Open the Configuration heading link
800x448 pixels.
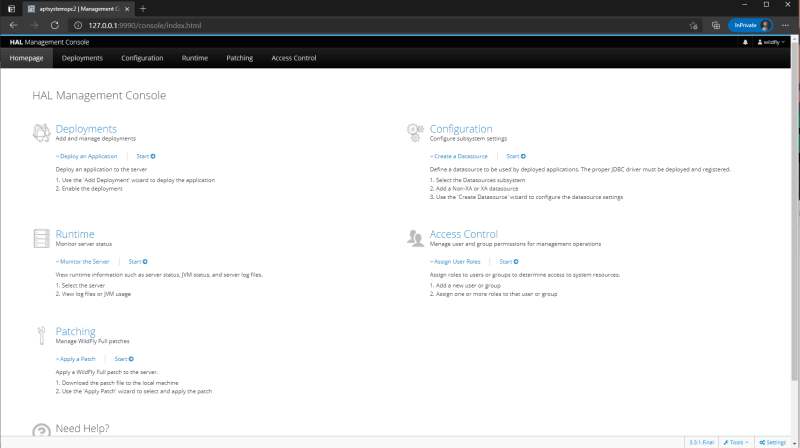(x=461, y=129)
